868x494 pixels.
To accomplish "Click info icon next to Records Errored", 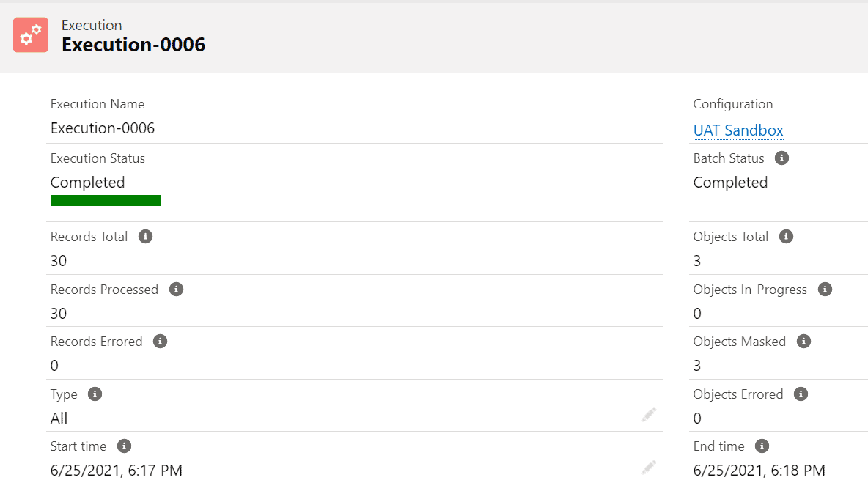I will tap(161, 341).
